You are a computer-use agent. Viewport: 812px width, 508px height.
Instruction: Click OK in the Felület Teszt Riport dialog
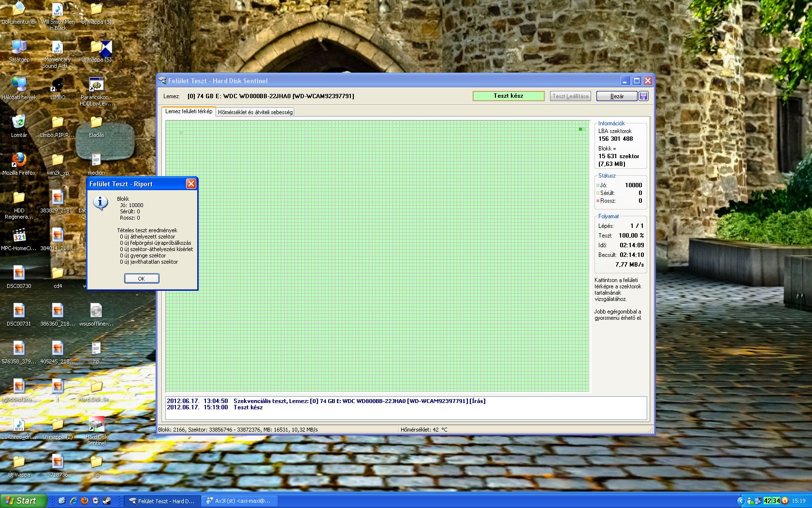pyautogui.click(x=142, y=279)
